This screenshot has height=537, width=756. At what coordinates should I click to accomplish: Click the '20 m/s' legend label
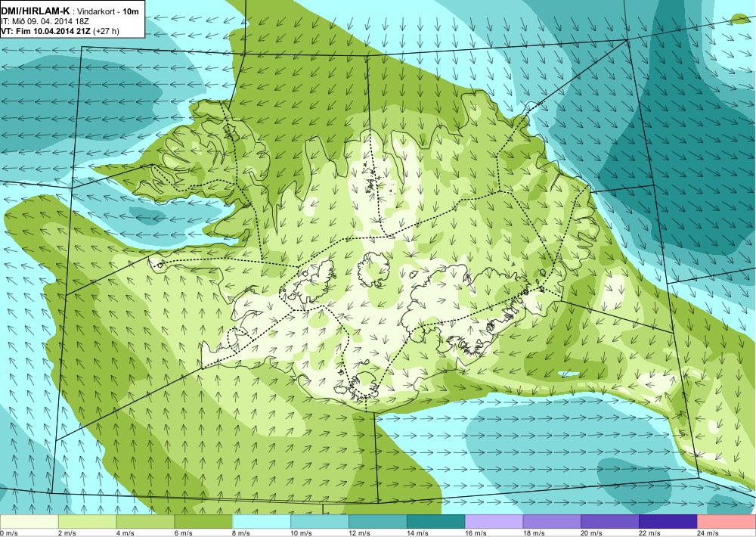[592, 533]
